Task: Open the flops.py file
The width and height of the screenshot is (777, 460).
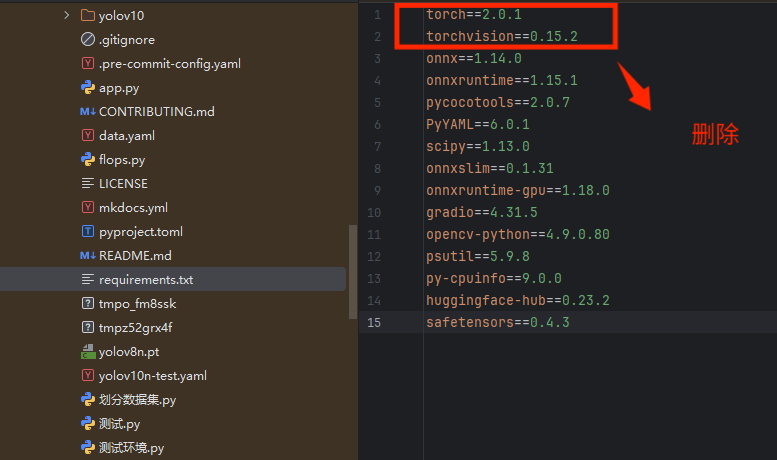Action: (122, 160)
